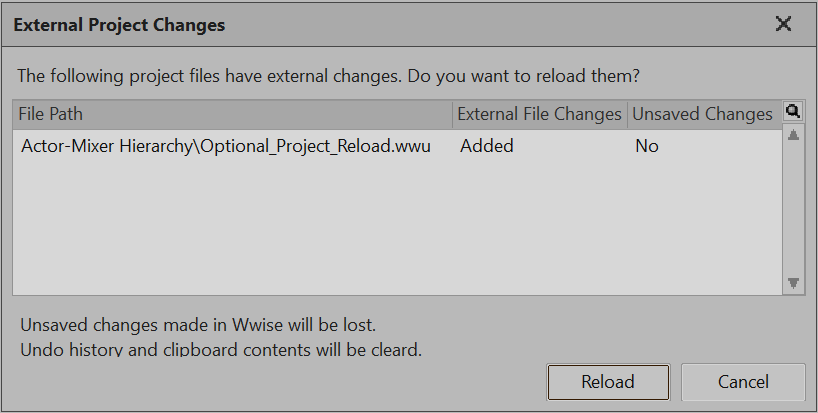The width and height of the screenshot is (818, 413).
Task: Click the scroll down arrow in file list
Action: click(x=793, y=284)
